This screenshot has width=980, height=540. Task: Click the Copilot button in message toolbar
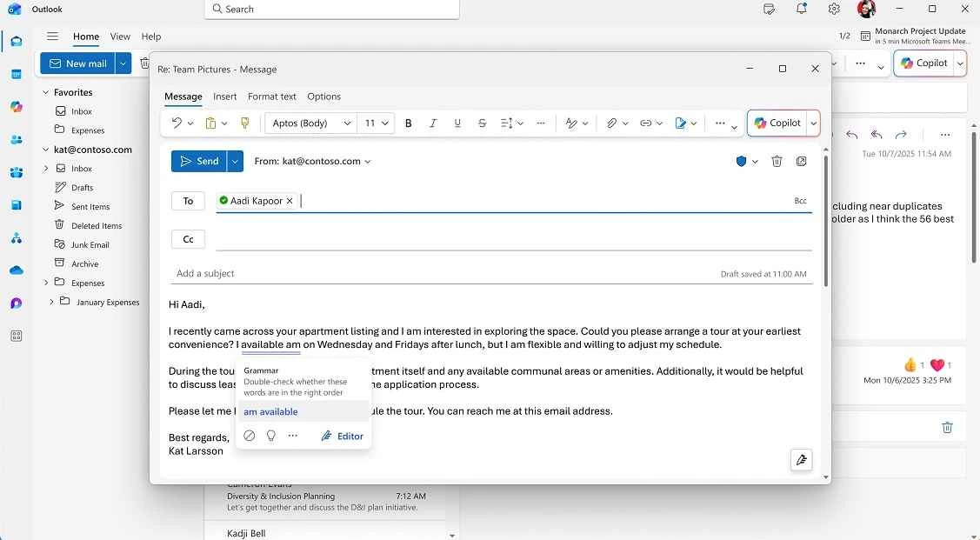pyautogui.click(x=777, y=123)
